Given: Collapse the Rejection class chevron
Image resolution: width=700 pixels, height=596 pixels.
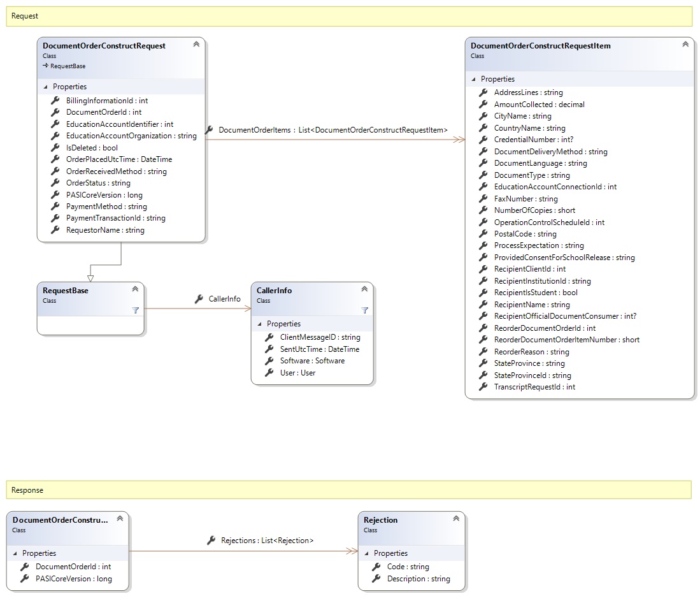Looking at the screenshot, I should 456,519.
